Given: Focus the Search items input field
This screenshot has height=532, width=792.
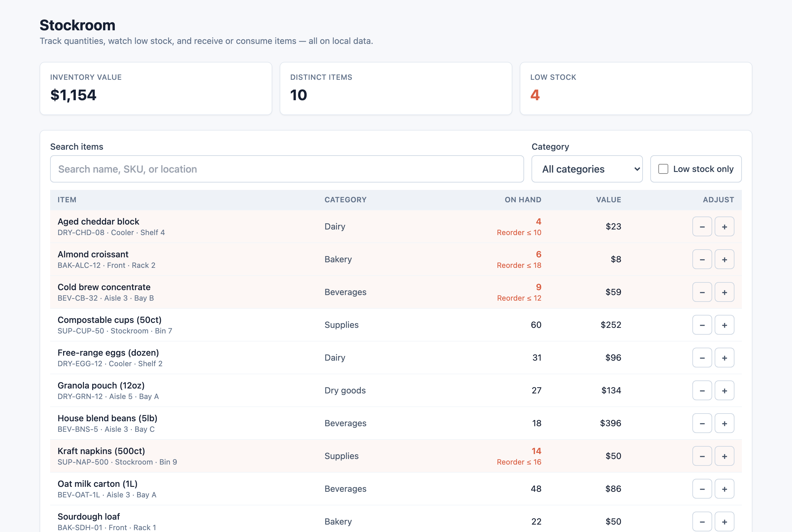Looking at the screenshot, I should point(287,169).
